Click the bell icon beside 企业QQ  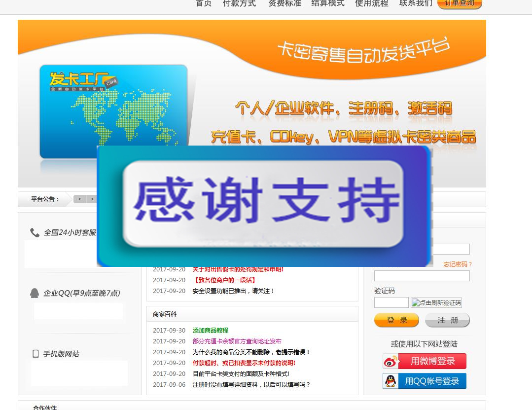pos(34,293)
